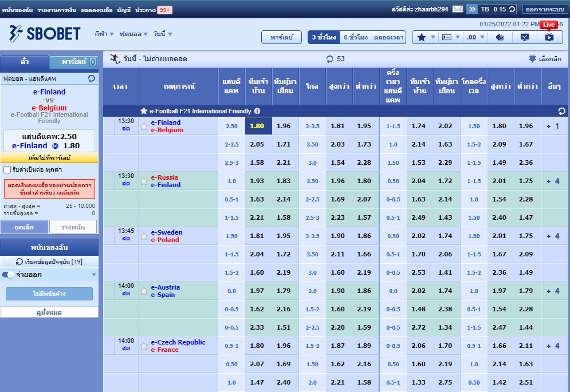Refresh the TB 0.15 balance
This screenshot has height=392, width=570.
coord(512,9)
